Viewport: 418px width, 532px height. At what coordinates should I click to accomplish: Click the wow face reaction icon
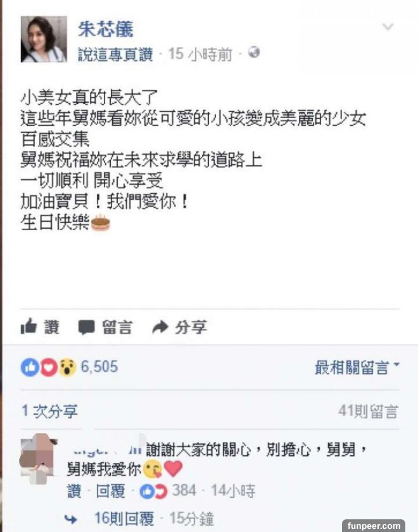tap(68, 367)
